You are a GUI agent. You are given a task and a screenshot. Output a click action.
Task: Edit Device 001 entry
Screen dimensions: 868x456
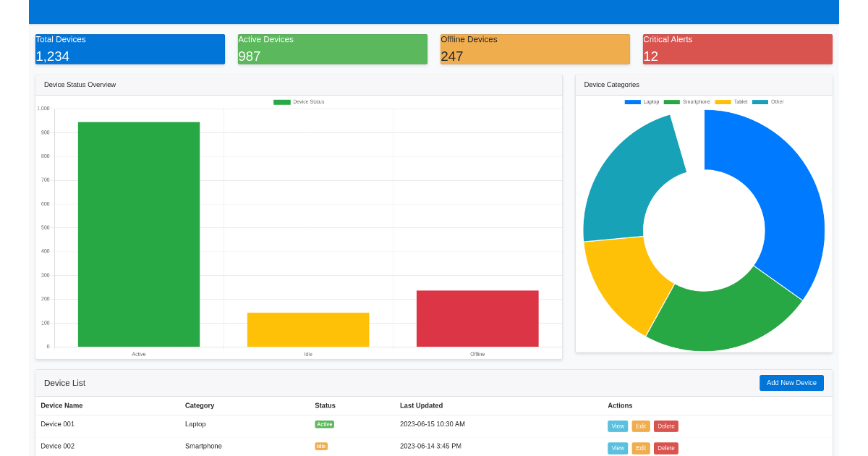click(641, 426)
